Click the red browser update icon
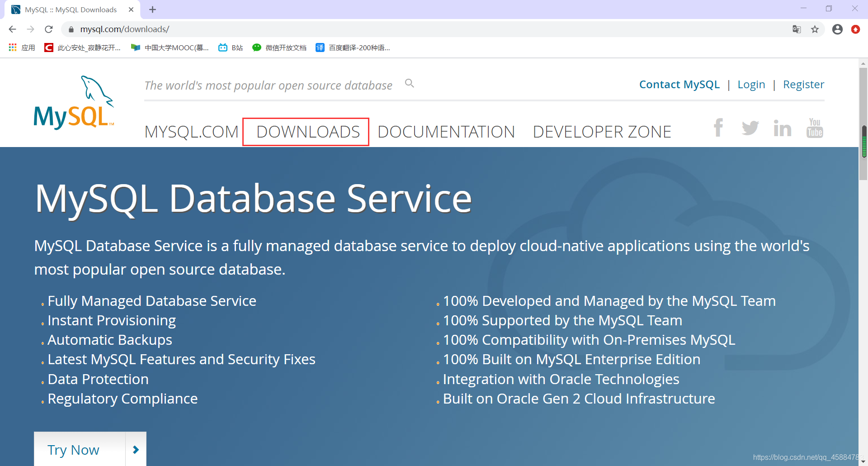 pyautogui.click(x=855, y=29)
